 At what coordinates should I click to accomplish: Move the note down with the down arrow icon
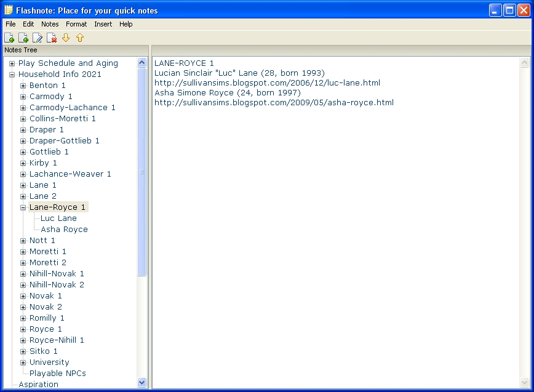pos(66,38)
